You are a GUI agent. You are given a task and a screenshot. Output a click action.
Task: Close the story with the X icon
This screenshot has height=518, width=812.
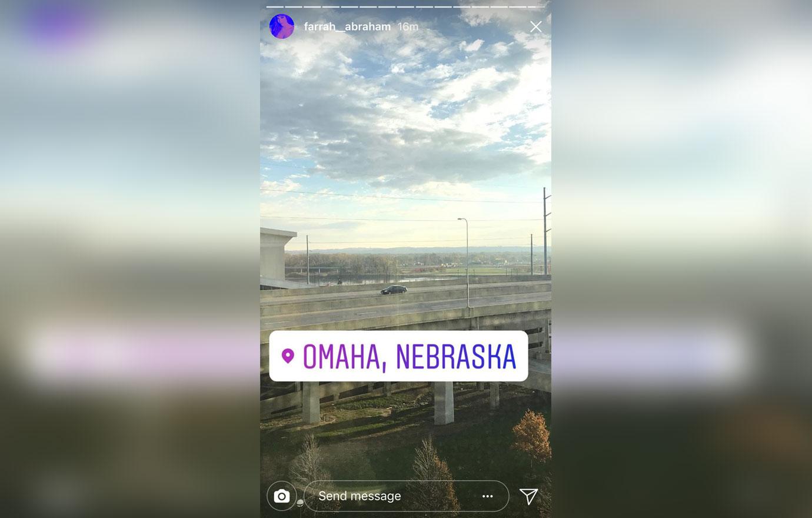535,26
